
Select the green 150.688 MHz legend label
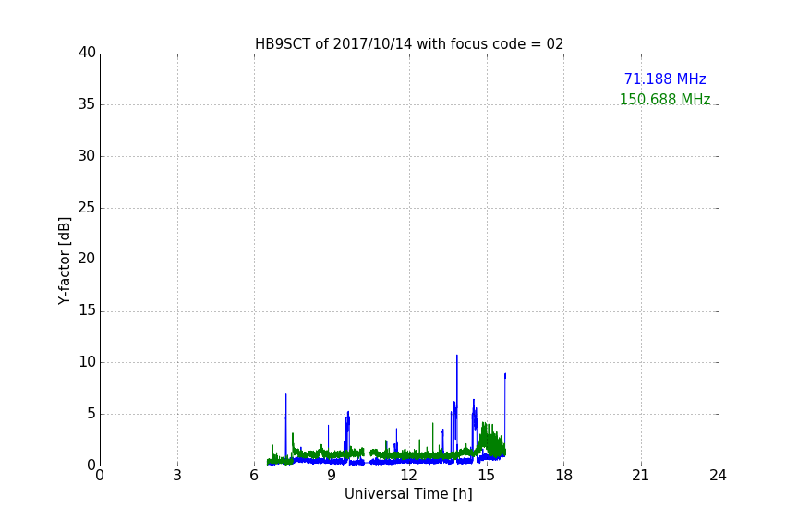coord(664,100)
